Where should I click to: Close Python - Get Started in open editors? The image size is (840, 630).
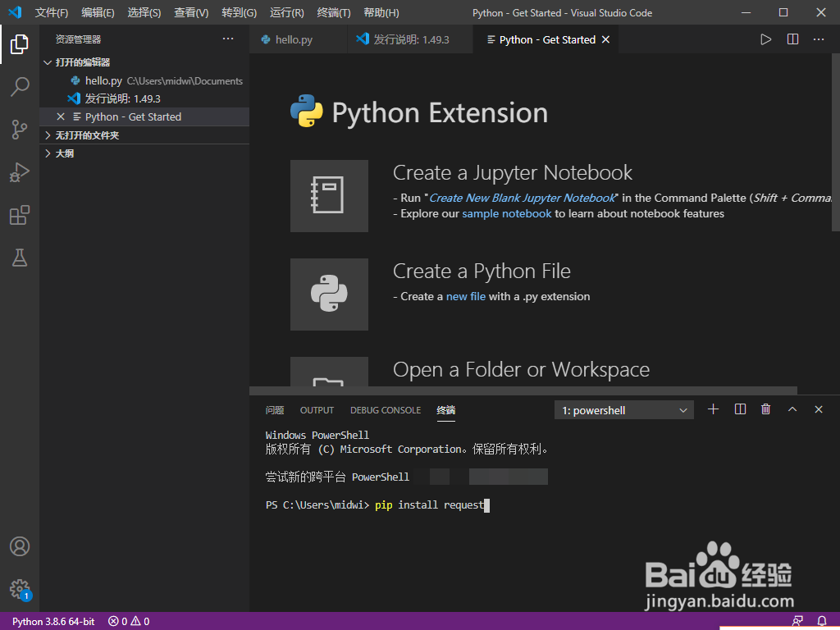click(x=61, y=116)
